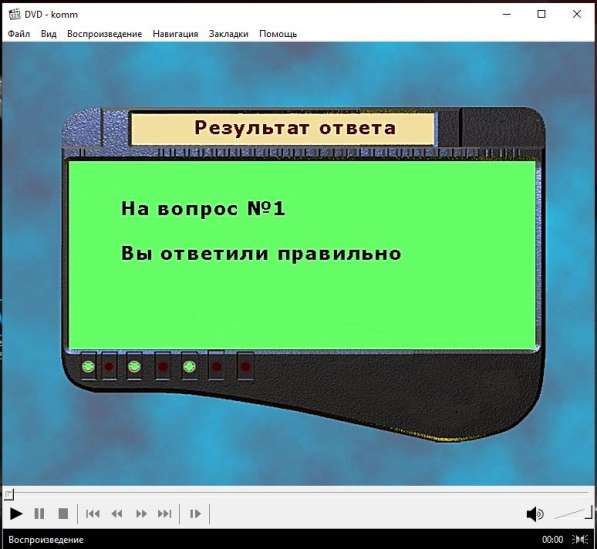Adjust the volume slider
The width and height of the screenshot is (597, 549).
[x=573, y=513]
